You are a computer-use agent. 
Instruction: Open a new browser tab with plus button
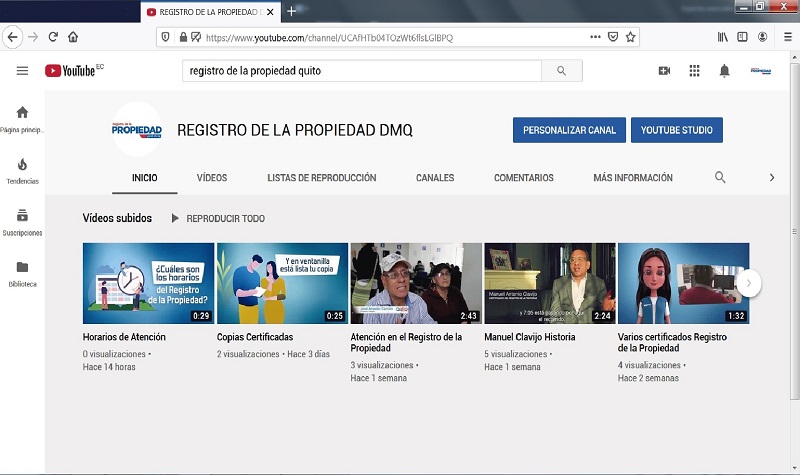click(x=291, y=11)
